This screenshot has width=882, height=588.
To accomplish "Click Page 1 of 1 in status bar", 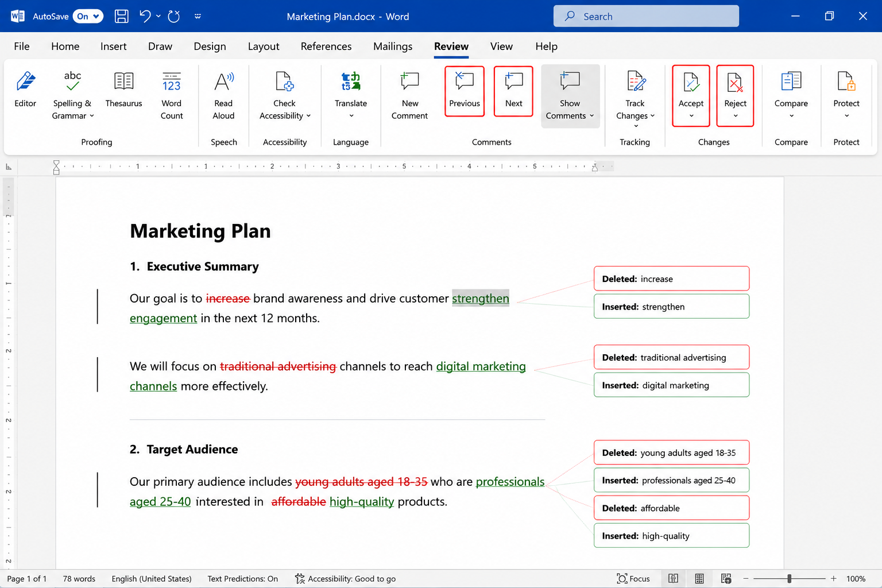I will (x=27, y=579).
